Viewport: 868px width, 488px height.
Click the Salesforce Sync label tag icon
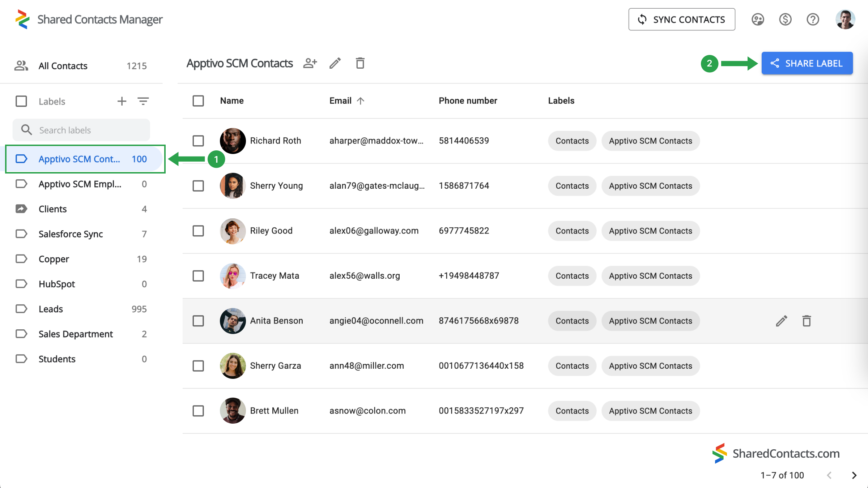coord(21,234)
